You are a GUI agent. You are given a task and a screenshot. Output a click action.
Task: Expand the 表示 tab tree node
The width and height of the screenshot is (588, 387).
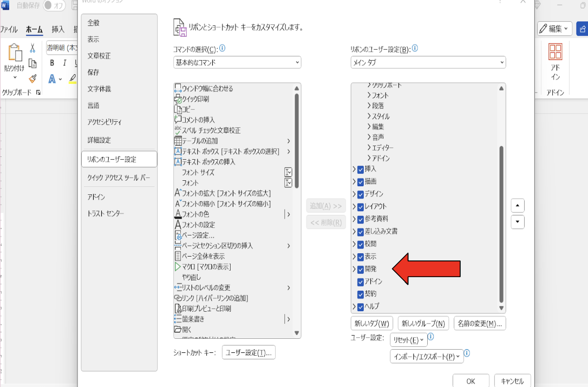[354, 257]
